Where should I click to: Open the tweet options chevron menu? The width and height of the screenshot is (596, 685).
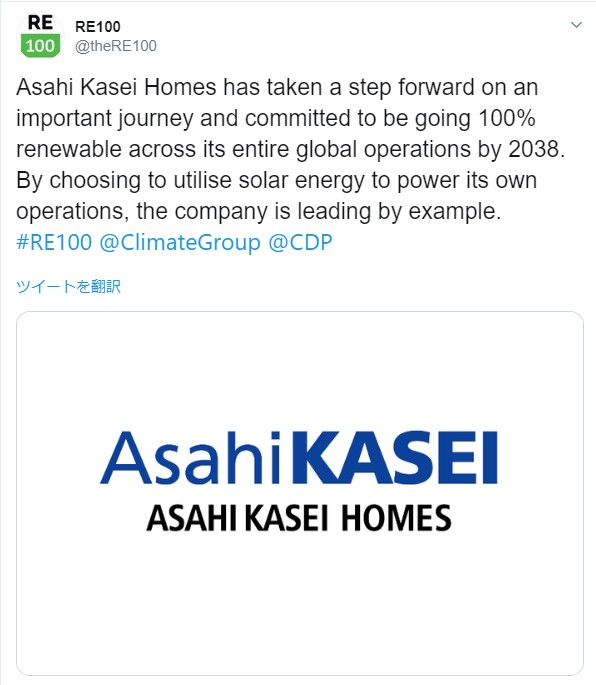[x=576, y=25]
